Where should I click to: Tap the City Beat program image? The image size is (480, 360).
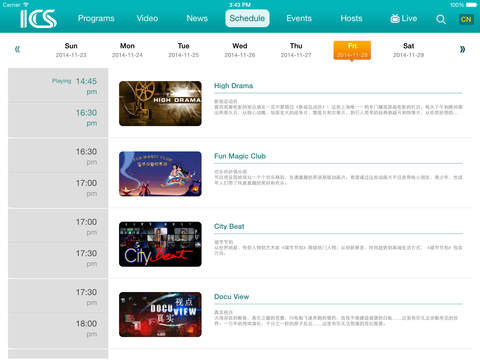(160, 244)
